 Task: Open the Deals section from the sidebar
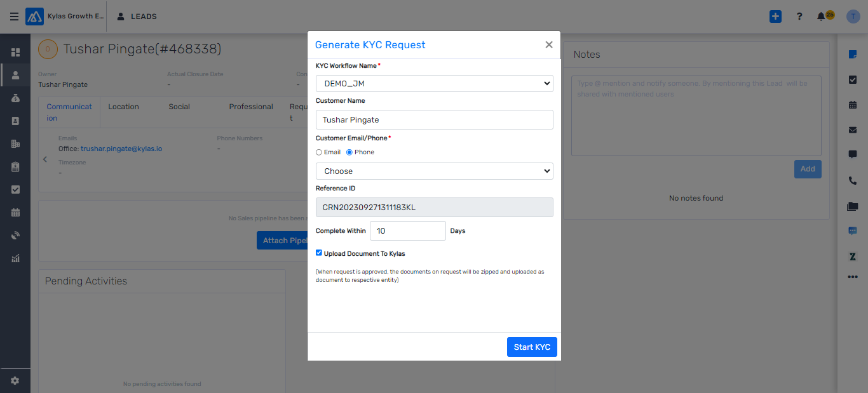pyautogui.click(x=15, y=97)
